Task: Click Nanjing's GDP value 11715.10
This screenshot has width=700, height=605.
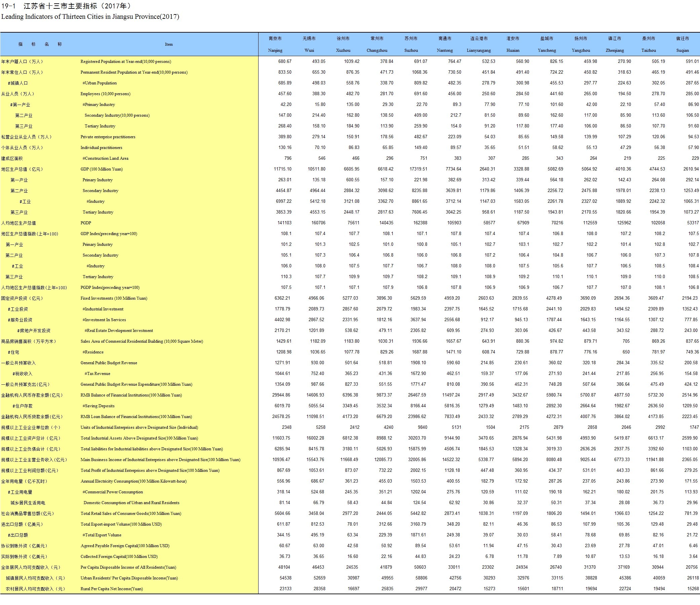Action: click(282, 169)
